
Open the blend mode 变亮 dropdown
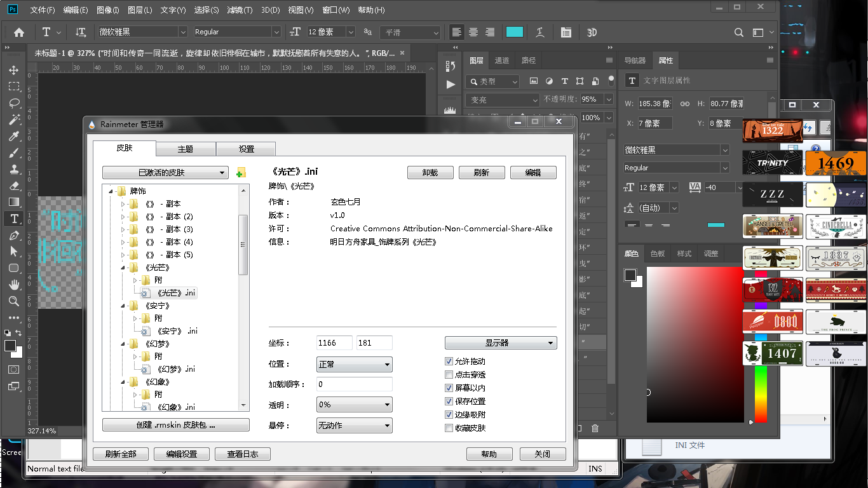(x=503, y=100)
